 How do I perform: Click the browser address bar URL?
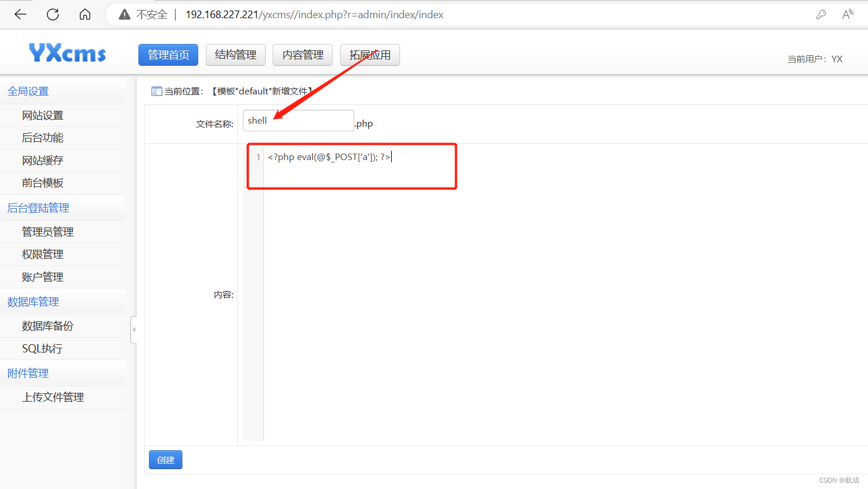point(314,15)
